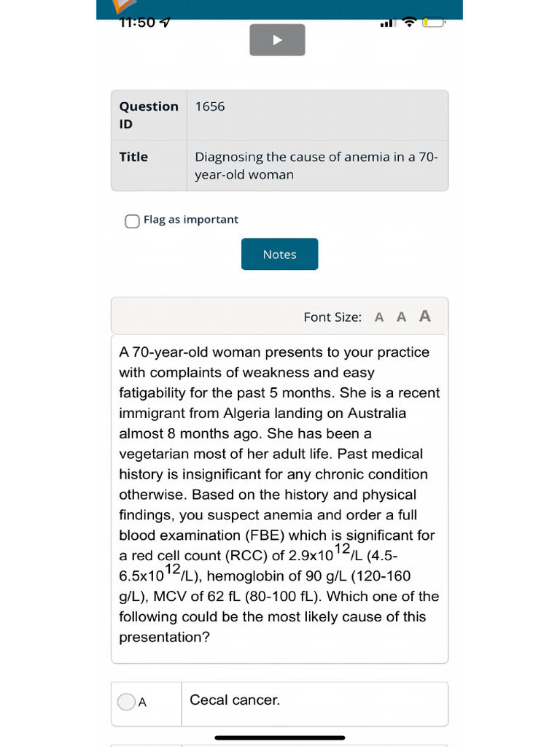This screenshot has height=747, width=560.
Task: Select the radio button for option A
Action: pyautogui.click(x=126, y=702)
